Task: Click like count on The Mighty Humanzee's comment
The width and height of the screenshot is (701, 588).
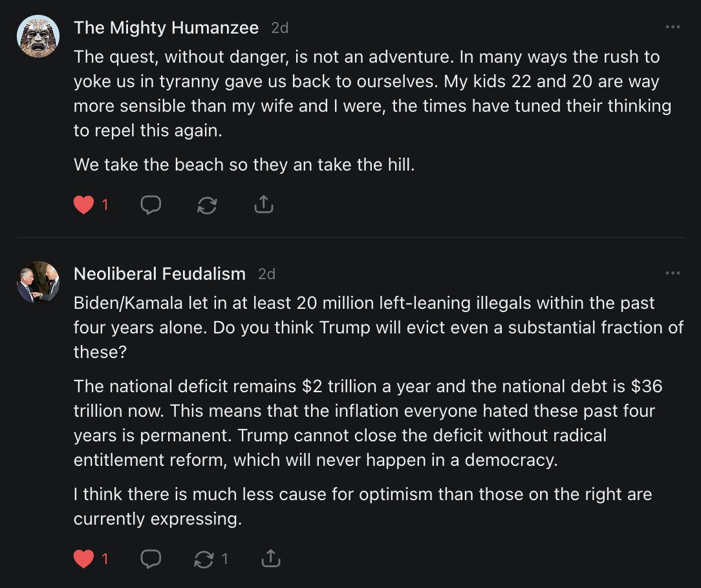Action: pyautogui.click(x=105, y=205)
